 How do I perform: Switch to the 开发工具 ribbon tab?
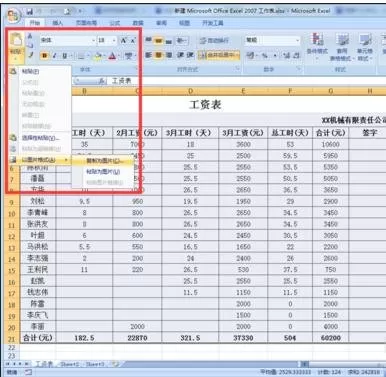coord(213,23)
